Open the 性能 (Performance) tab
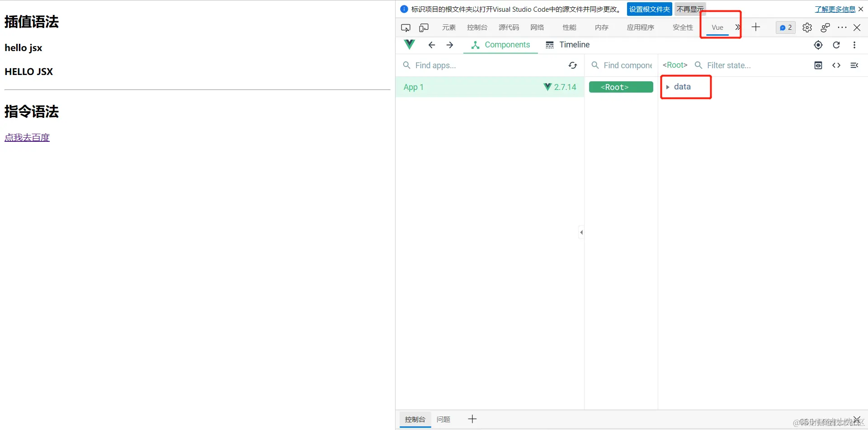Screen dimensions: 868x430 (569, 28)
